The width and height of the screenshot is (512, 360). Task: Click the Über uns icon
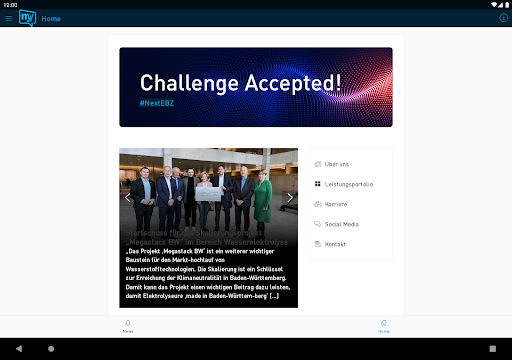click(318, 164)
